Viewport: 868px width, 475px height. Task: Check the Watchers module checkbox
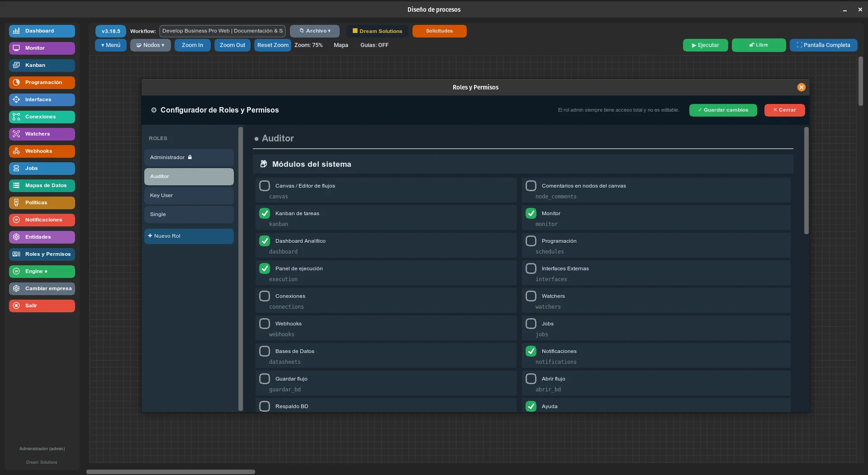531,296
